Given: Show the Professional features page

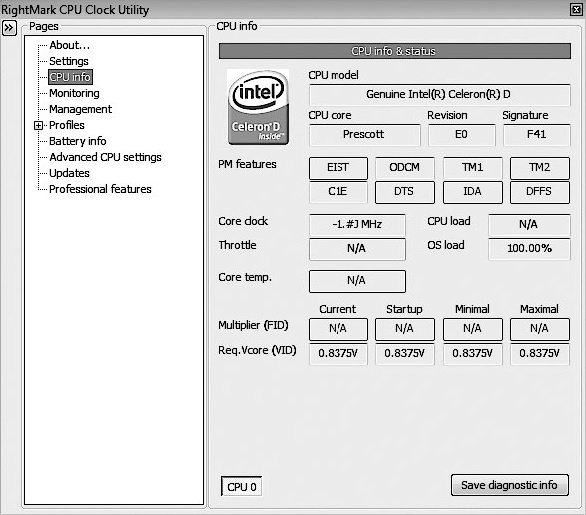Looking at the screenshot, I should pos(100,189).
